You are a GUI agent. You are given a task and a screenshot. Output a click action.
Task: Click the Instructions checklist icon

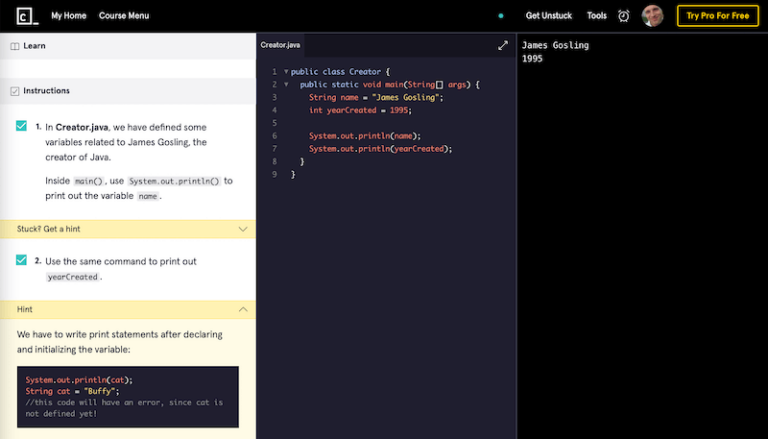[x=14, y=91]
